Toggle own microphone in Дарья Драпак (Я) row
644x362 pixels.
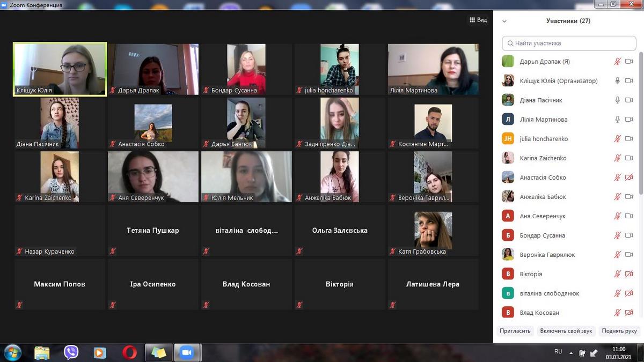(x=618, y=62)
